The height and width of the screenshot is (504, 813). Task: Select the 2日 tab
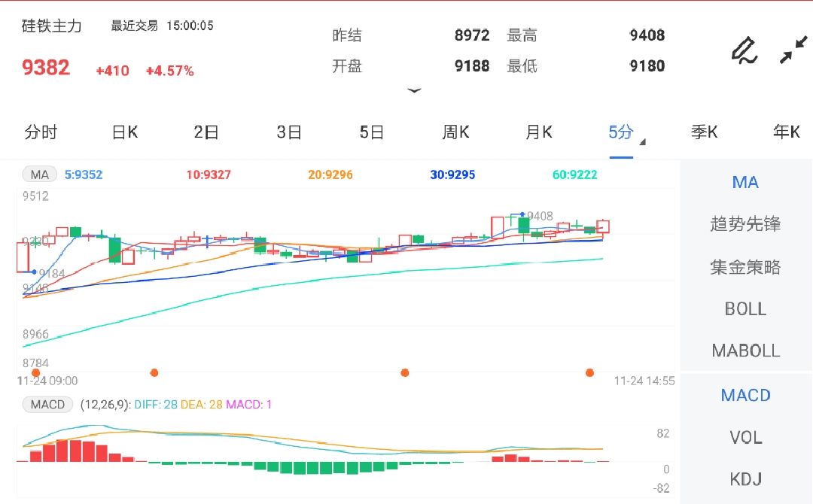point(206,132)
